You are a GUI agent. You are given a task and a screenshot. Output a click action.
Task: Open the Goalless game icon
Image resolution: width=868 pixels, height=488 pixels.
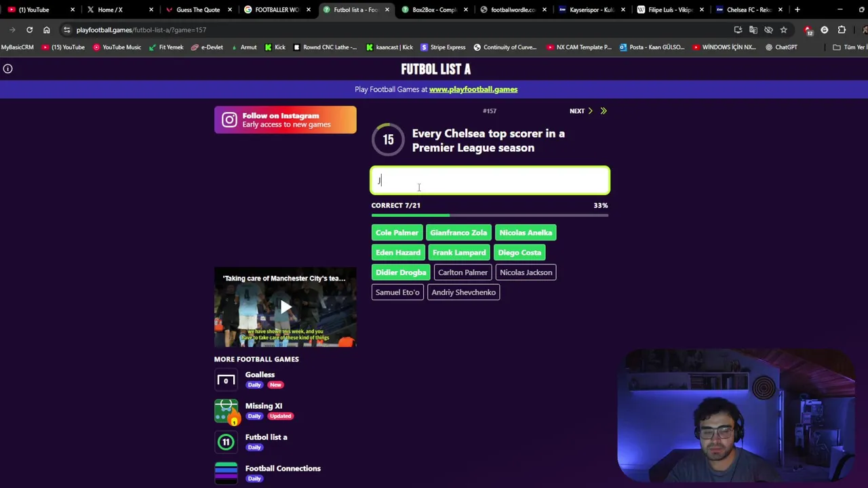pyautogui.click(x=226, y=380)
